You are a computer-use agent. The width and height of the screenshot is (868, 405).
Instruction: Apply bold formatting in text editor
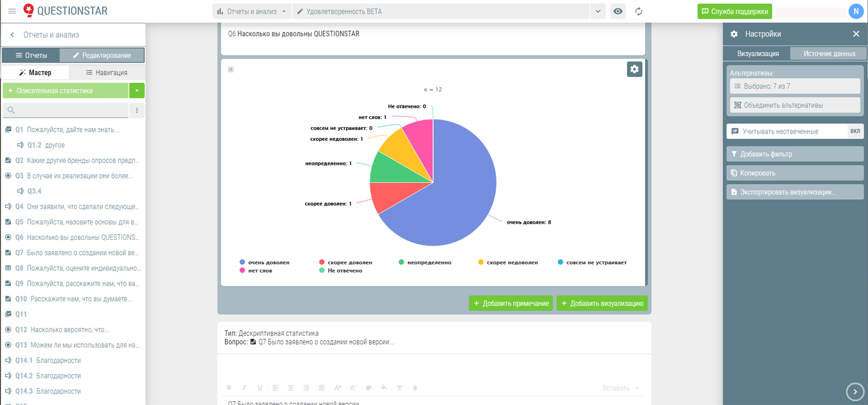[x=229, y=388]
